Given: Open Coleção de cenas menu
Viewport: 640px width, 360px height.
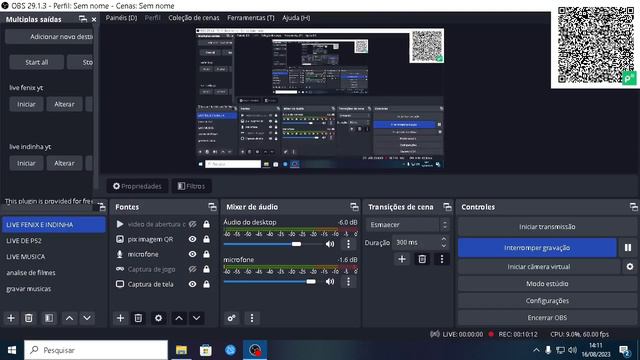Looking at the screenshot, I should pos(194,18).
